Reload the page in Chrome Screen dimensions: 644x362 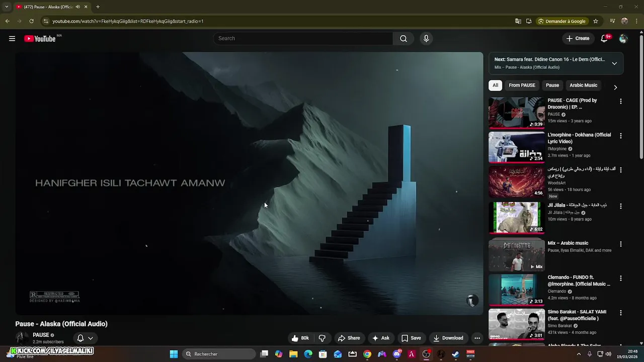click(31, 21)
